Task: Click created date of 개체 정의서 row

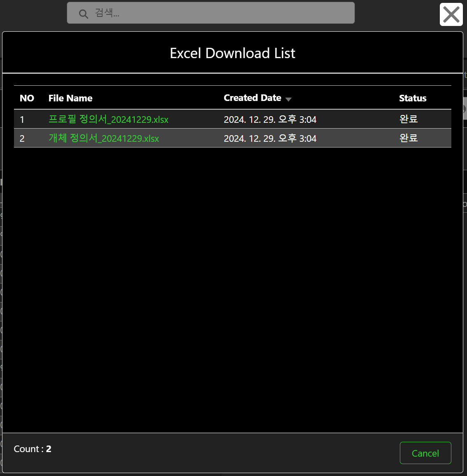Action: click(x=270, y=138)
